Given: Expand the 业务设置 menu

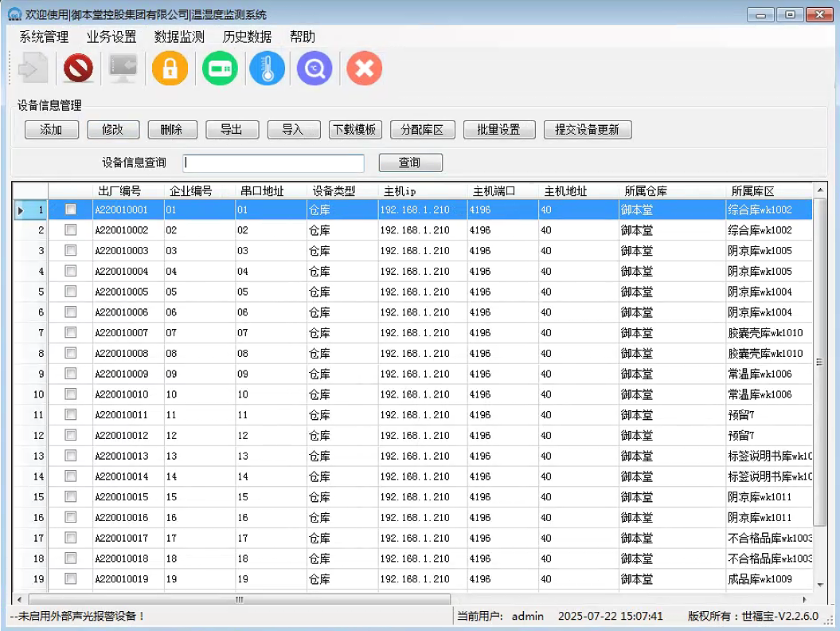Looking at the screenshot, I should pyautogui.click(x=111, y=37).
